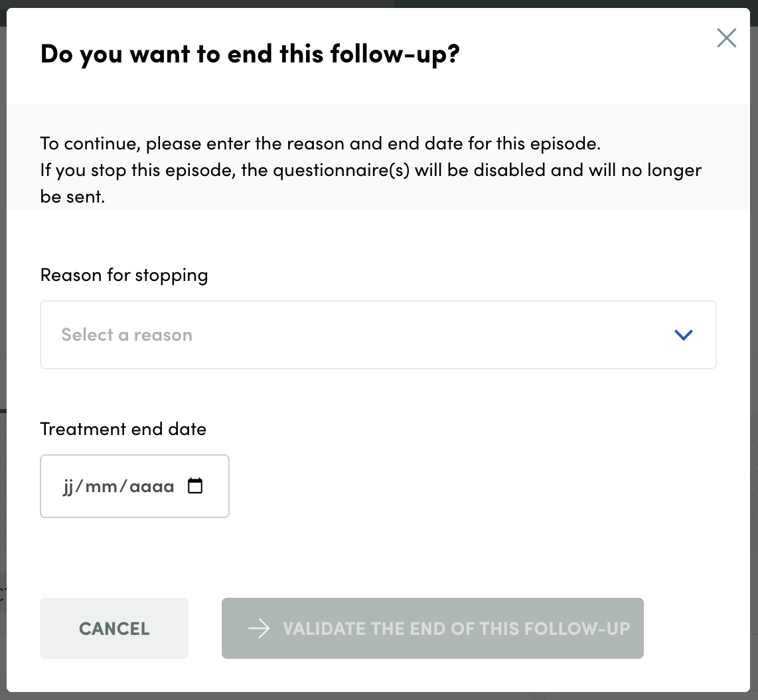Select the day "jj" date segment
The height and width of the screenshot is (700, 758).
coord(68,486)
